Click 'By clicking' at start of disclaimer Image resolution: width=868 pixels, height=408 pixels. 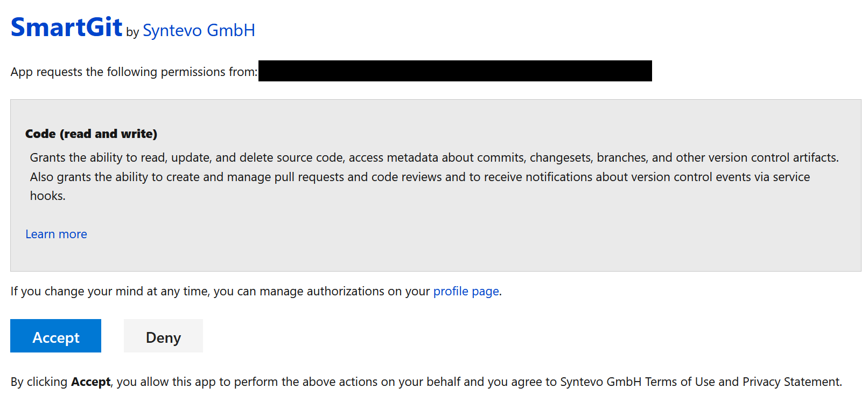coord(39,382)
